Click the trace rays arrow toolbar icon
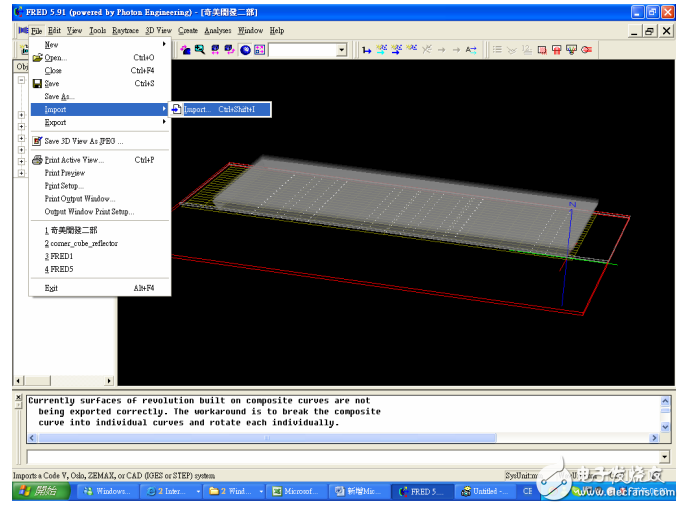 tap(367, 50)
